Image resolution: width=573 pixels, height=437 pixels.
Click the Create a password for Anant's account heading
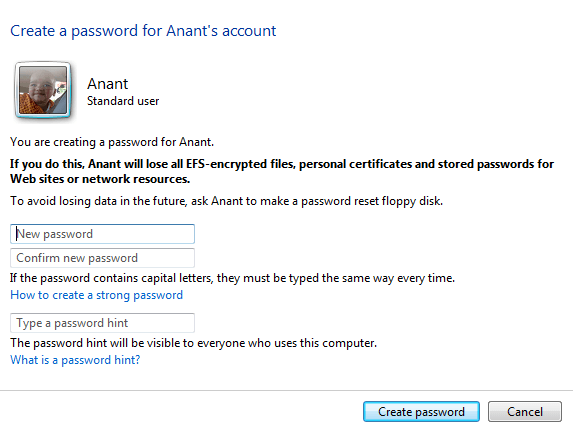coord(143,31)
